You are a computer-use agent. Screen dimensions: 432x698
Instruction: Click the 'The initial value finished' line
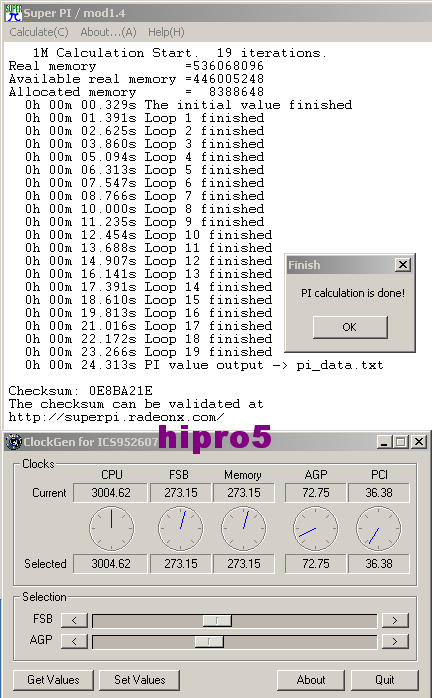point(188,105)
